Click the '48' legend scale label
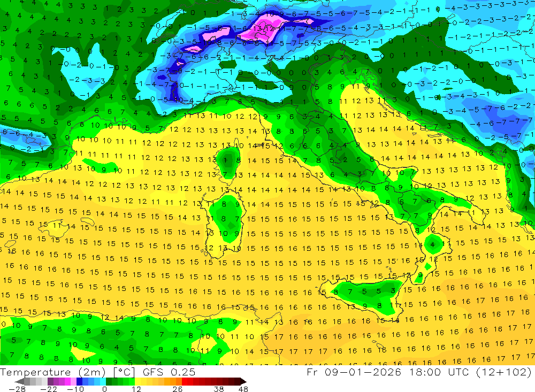 tap(243, 389)
